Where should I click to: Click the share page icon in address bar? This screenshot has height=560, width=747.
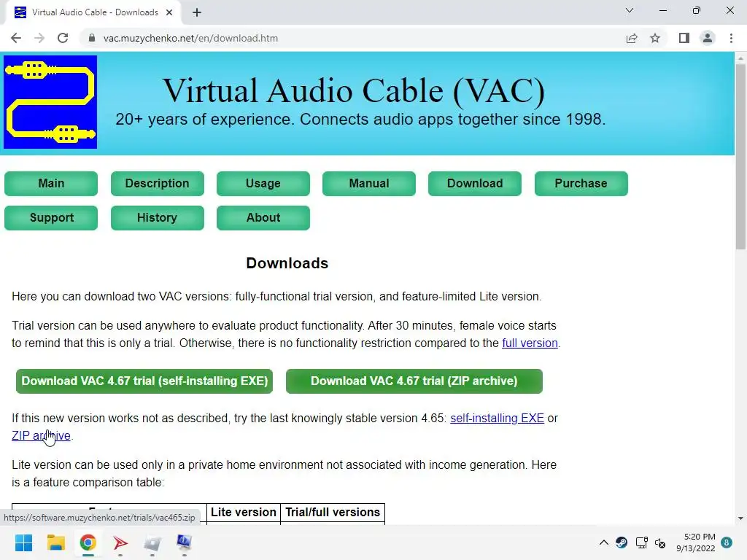coord(632,38)
